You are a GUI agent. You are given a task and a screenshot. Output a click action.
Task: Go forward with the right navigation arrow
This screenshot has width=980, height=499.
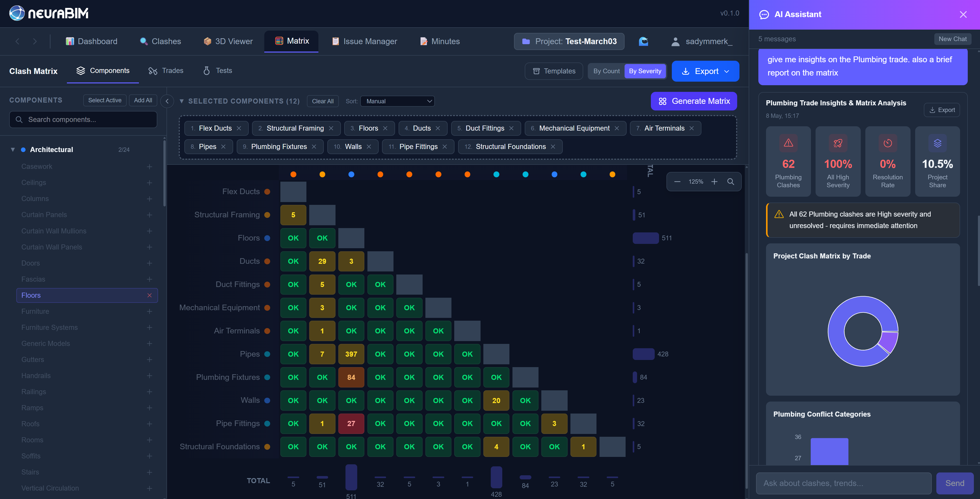point(35,41)
